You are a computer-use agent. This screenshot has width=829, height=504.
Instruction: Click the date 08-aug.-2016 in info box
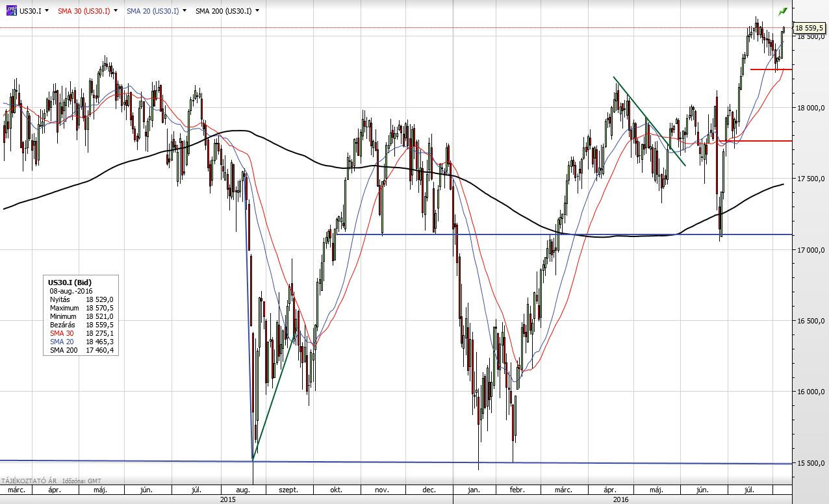72,291
